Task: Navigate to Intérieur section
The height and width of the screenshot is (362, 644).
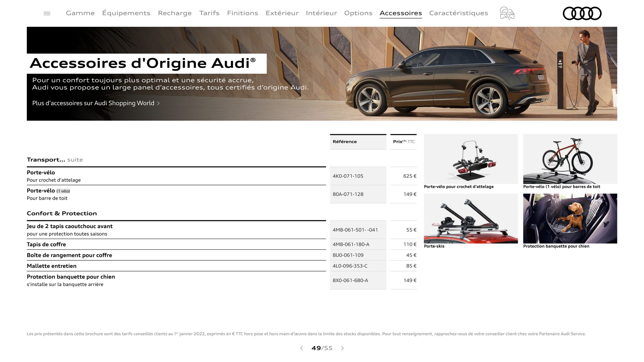Action: [321, 13]
